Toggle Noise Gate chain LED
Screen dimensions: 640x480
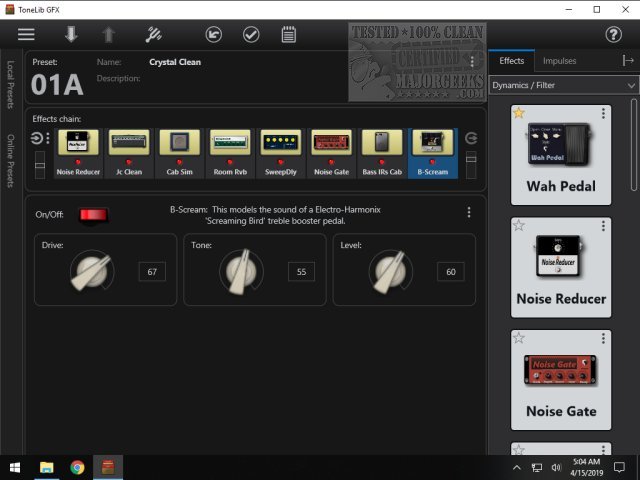pyautogui.click(x=331, y=162)
